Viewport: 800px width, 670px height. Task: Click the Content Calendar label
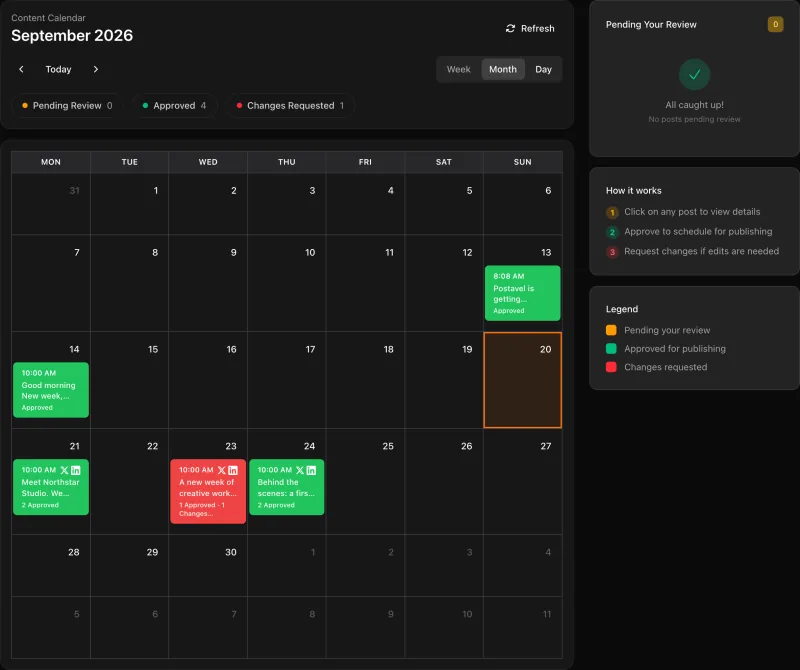tap(48, 18)
